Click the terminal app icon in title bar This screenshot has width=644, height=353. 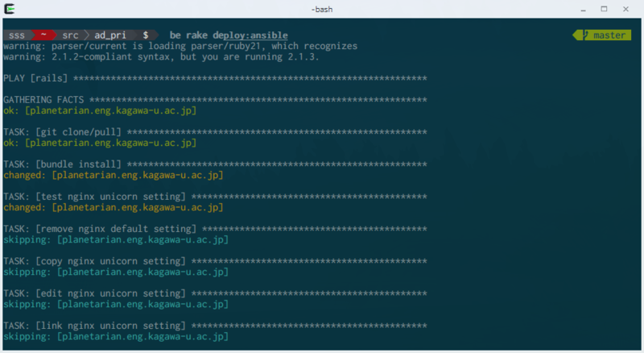(10, 9)
